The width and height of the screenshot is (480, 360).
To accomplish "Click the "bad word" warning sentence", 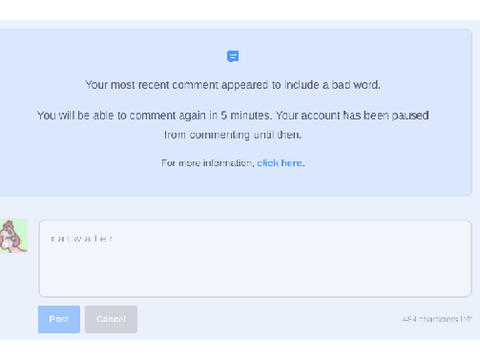I will click(x=233, y=85).
